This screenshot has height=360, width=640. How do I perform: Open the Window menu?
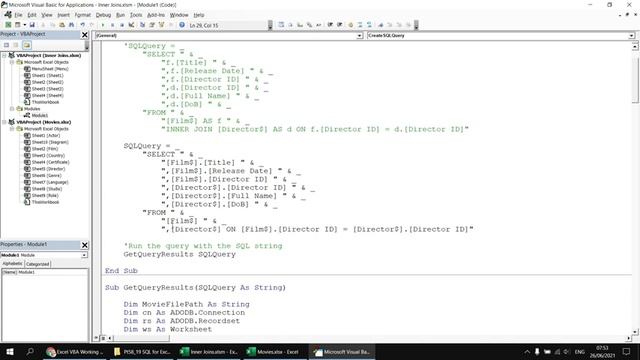(179, 15)
